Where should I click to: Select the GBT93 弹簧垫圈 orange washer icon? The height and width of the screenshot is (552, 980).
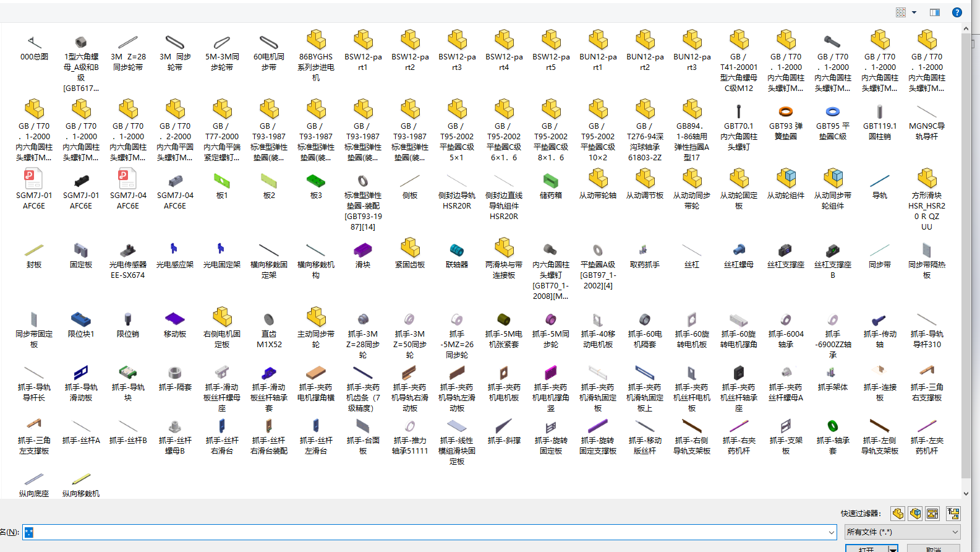coord(786,111)
